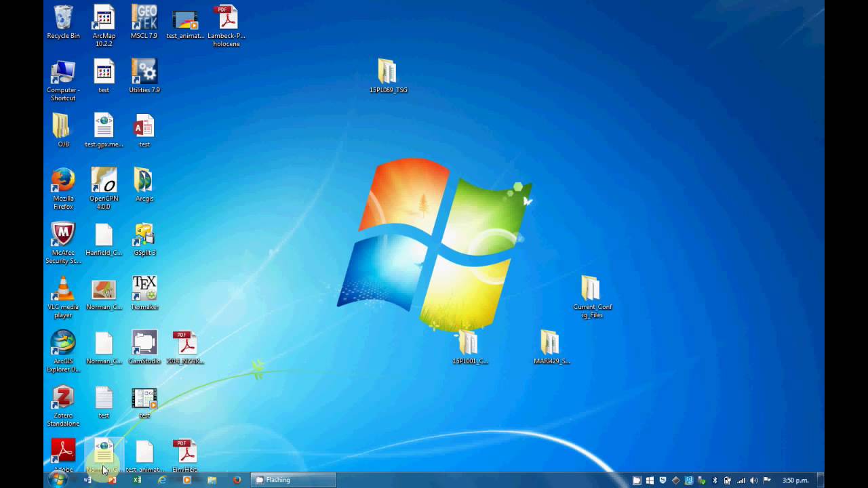Image resolution: width=868 pixels, height=488 pixels.
Task: Open the 15PL089_TSG folder
Action: click(x=388, y=75)
